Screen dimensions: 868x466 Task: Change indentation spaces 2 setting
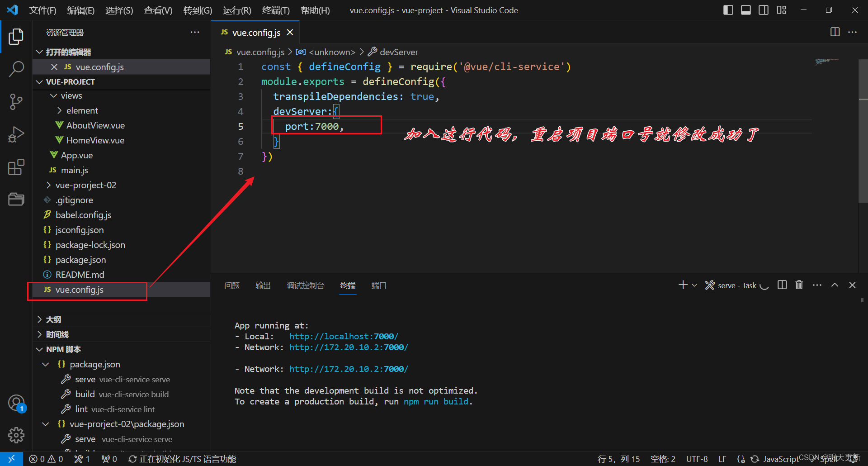663,459
